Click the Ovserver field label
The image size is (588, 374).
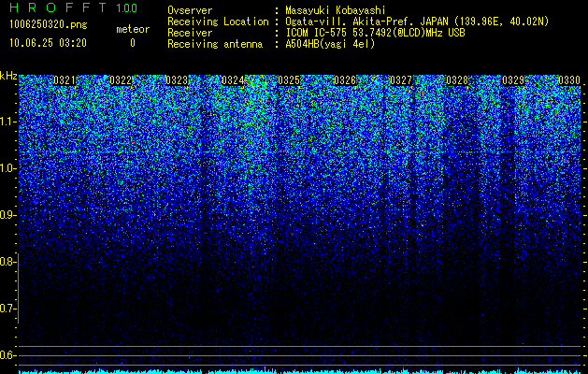coord(190,10)
